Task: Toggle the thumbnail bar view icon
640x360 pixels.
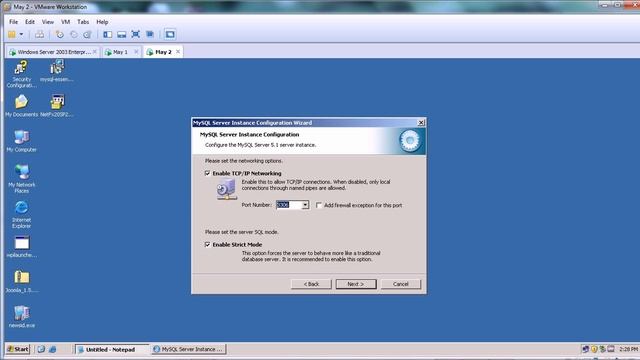Action: tap(122, 34)
